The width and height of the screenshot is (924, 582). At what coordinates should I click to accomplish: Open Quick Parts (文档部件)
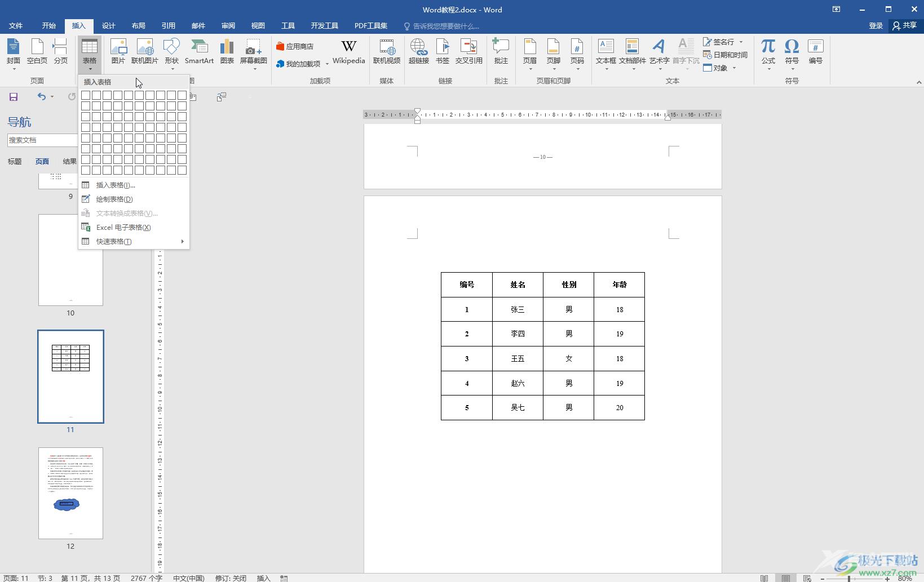(x=633, y=54)
